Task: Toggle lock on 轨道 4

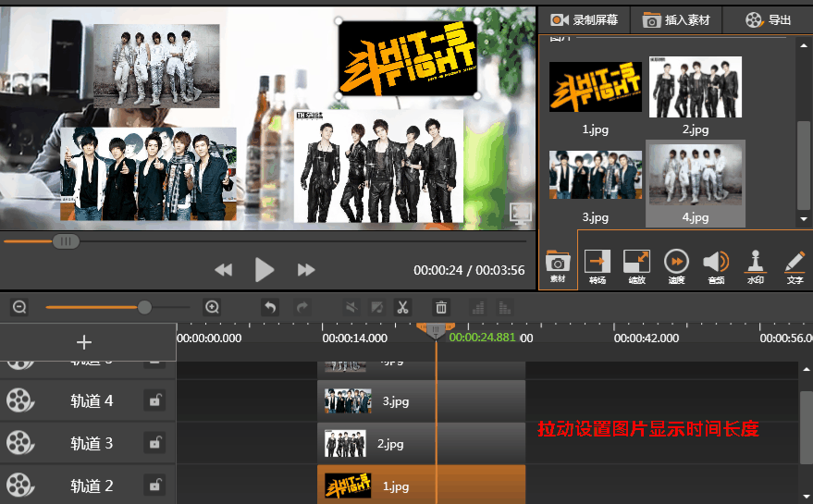Action: (x=154, y=400)
